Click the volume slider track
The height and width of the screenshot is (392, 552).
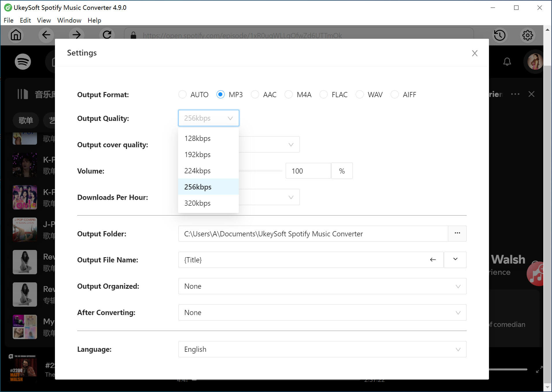(261, 171)
